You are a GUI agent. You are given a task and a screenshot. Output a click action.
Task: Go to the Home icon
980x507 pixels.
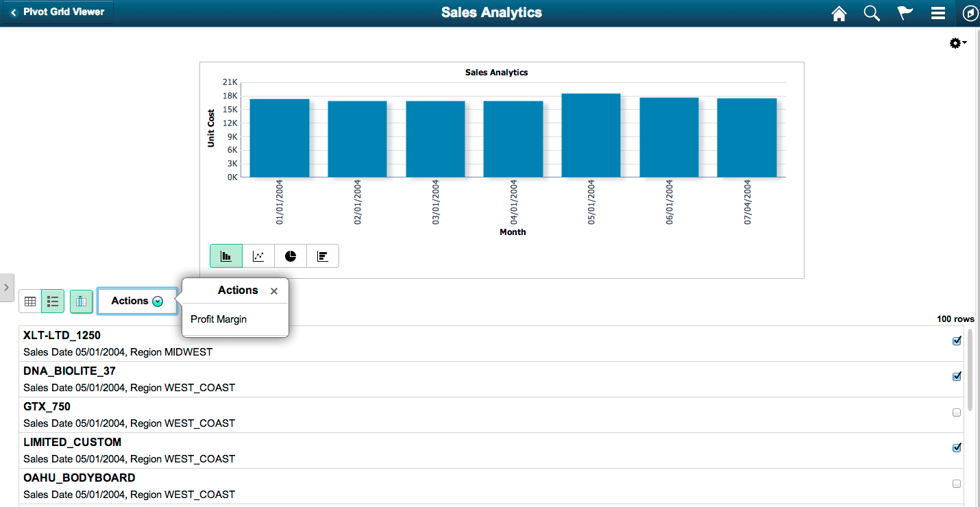click(x=839, y=13)
